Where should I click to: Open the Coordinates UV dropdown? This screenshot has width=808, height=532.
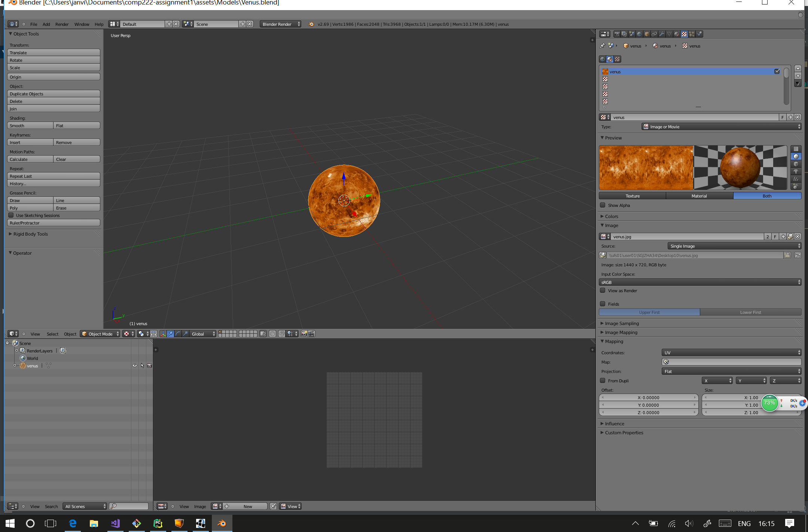tap(731, 352)
